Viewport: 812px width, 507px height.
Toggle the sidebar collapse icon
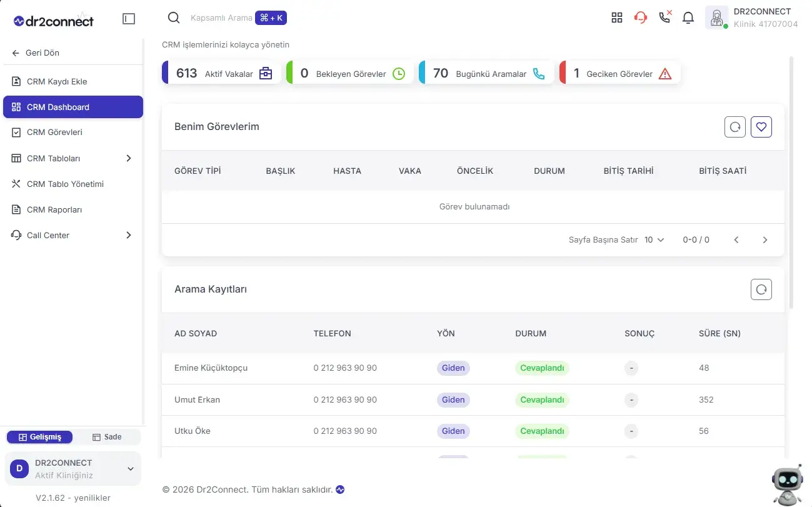(x=129, y=19)
